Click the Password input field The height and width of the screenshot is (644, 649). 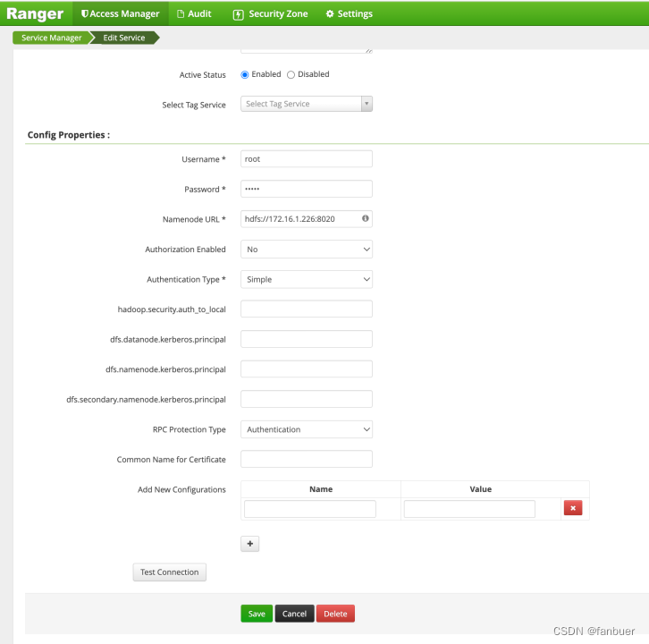307,189
